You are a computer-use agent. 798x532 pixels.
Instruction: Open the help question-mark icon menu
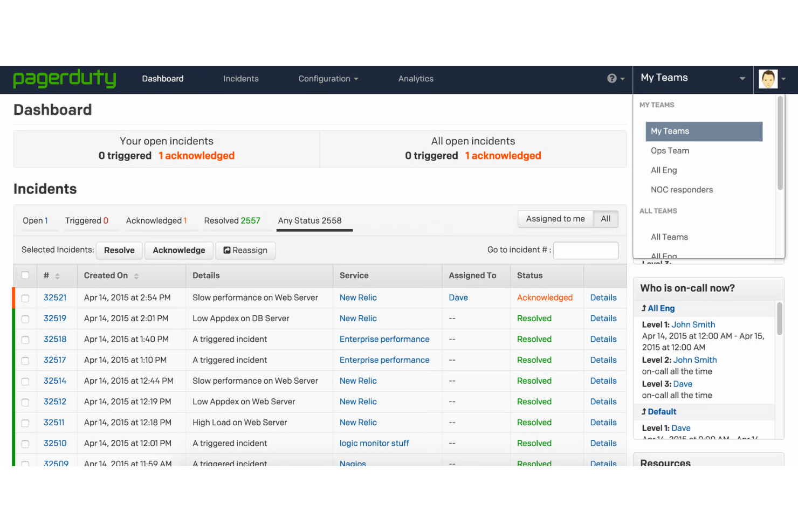pyautogui.click(x=612, y=79)
